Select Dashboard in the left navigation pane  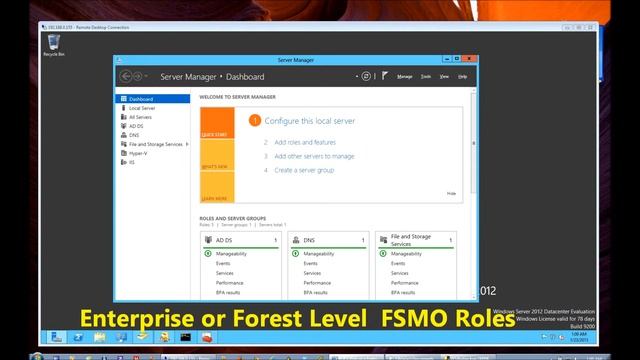tap(153, 99)
